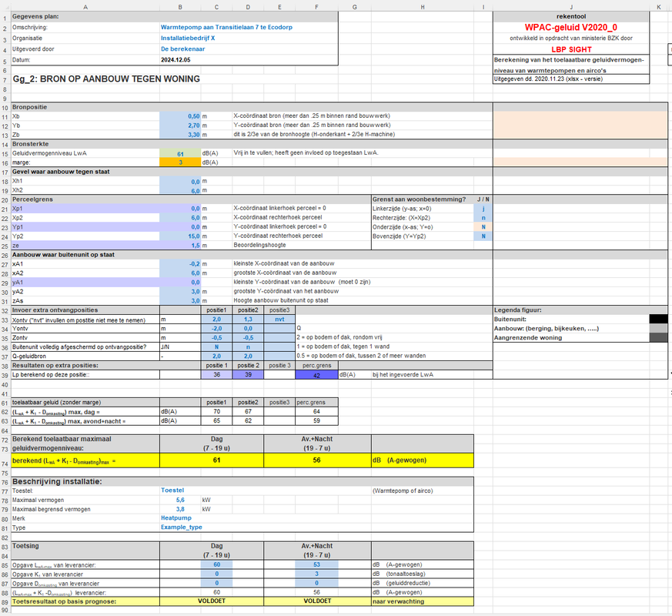Image resolution: width=672 pixels, height=616 pixels.
Task: Click column header A
Action: (x=85, y=7)
